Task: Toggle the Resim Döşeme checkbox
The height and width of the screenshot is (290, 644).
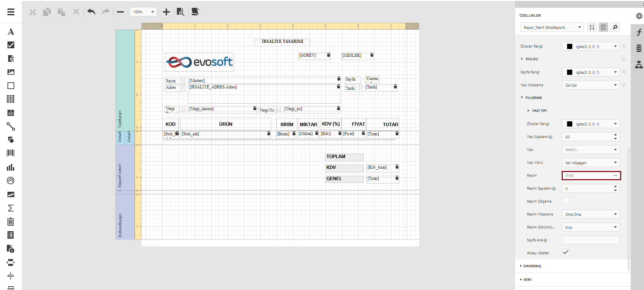Action: [565, 201]
